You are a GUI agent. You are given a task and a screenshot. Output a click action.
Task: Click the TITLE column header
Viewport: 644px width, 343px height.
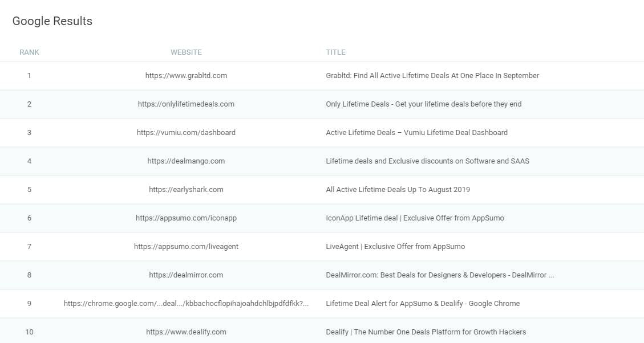point(335,52)
